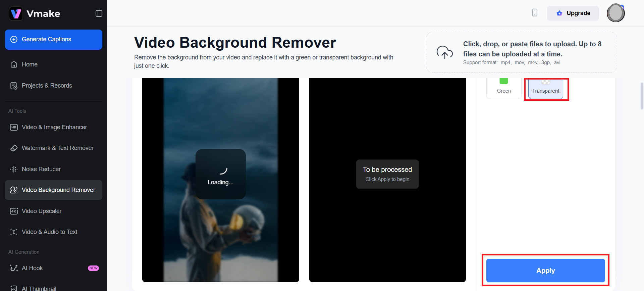Open the user profile avatar

click(x=615, y=13)
